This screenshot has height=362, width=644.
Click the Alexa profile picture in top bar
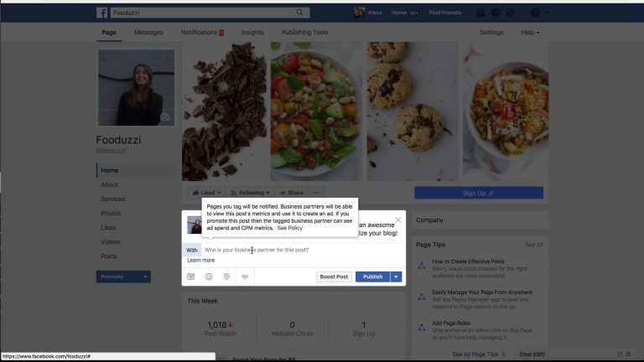(x=359, y=13)
